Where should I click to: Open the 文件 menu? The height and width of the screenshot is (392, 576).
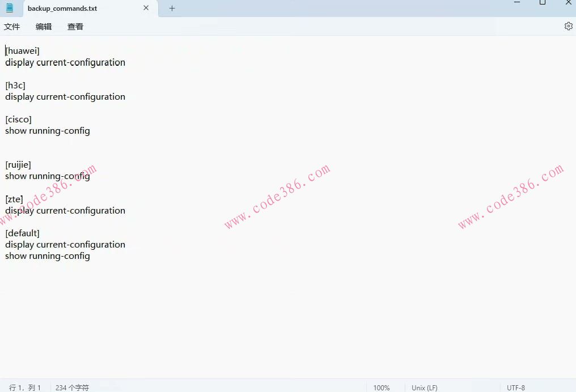tap(12, 27)
